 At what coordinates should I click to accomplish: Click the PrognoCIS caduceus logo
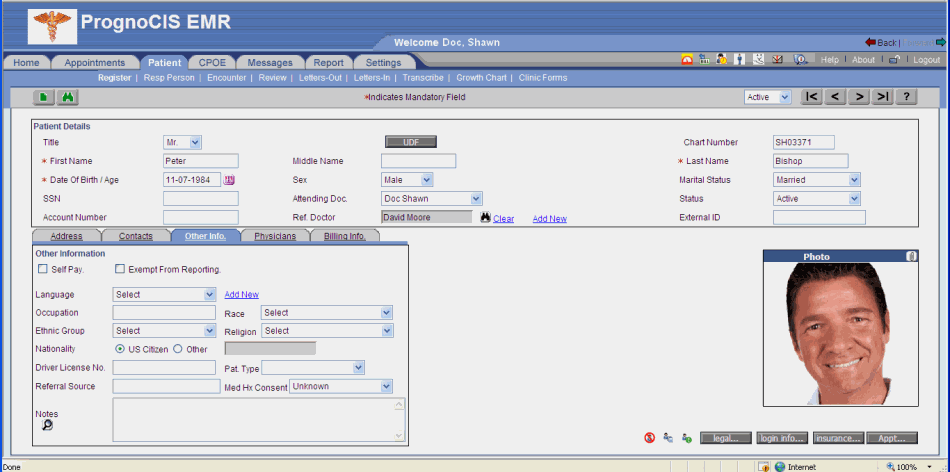[53, 26]
